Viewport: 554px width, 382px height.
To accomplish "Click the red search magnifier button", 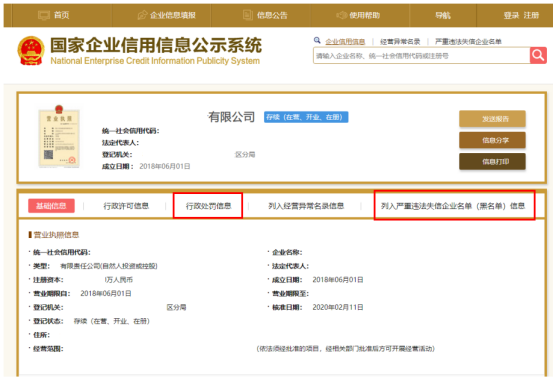I will click(538, 55).
